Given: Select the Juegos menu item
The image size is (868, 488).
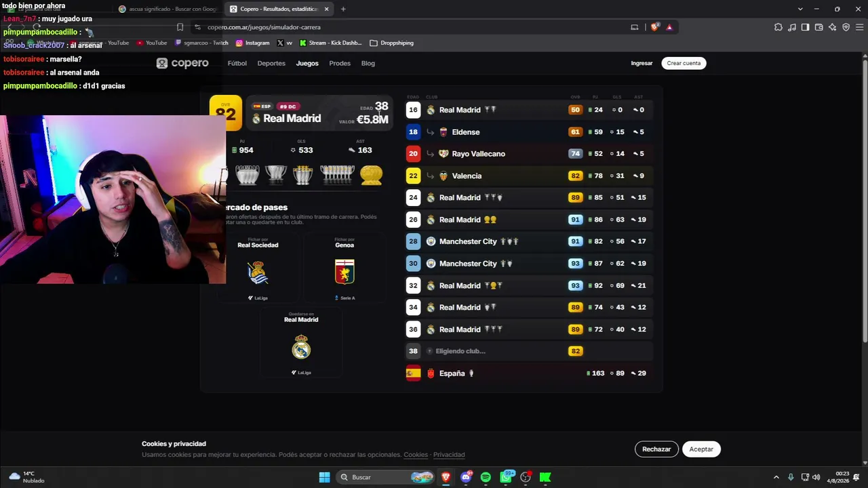Looking at the screenshot, I should pos(307,63).
